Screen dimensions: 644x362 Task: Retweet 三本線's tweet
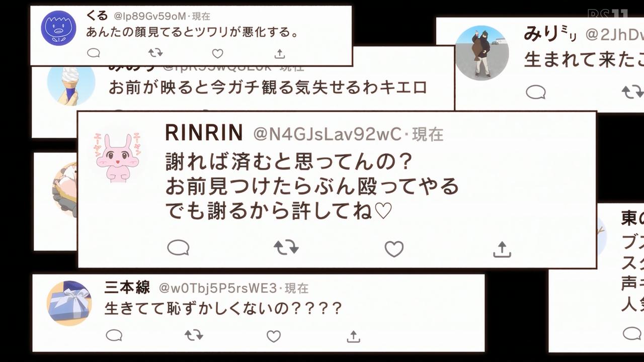click(x=194, y=335)
